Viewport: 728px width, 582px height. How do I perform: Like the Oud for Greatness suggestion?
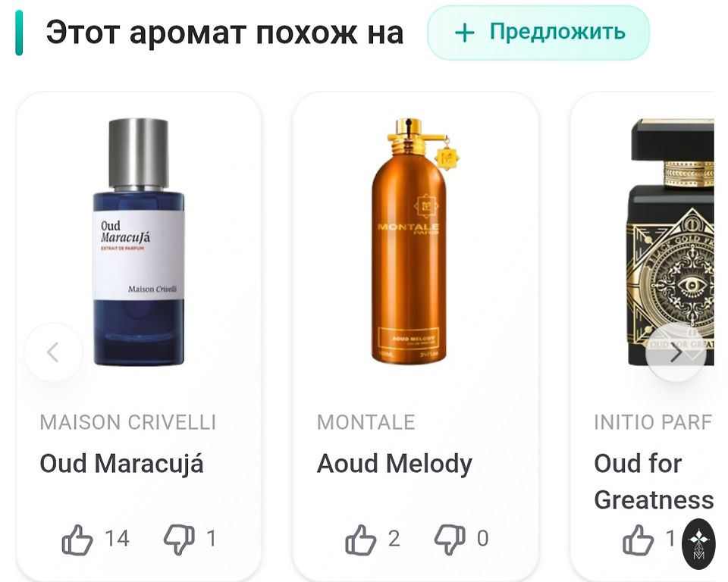click(x=638, y=540)
